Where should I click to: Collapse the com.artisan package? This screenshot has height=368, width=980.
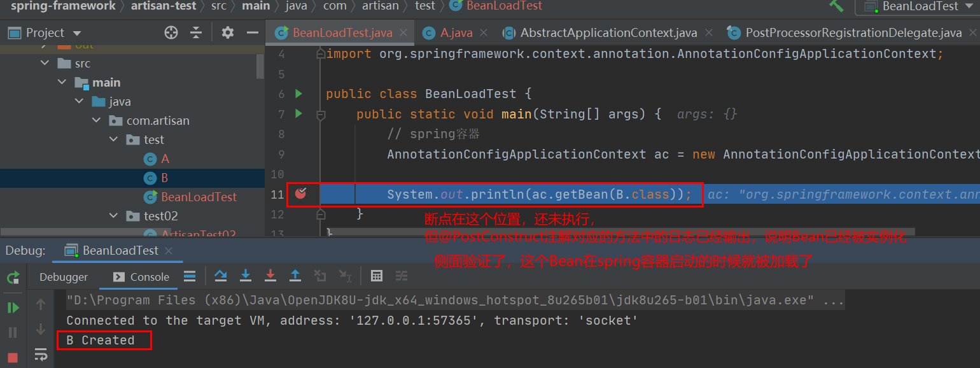pos(96,120)
